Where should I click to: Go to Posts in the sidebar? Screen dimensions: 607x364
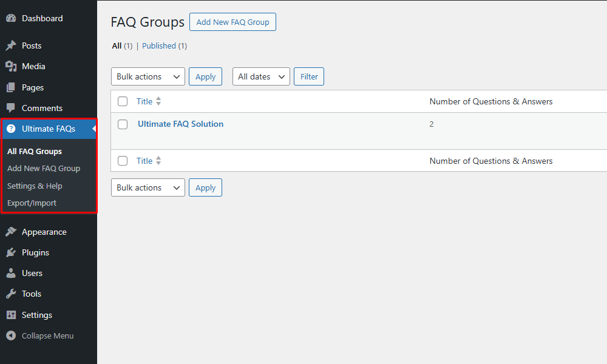point(32,45)
